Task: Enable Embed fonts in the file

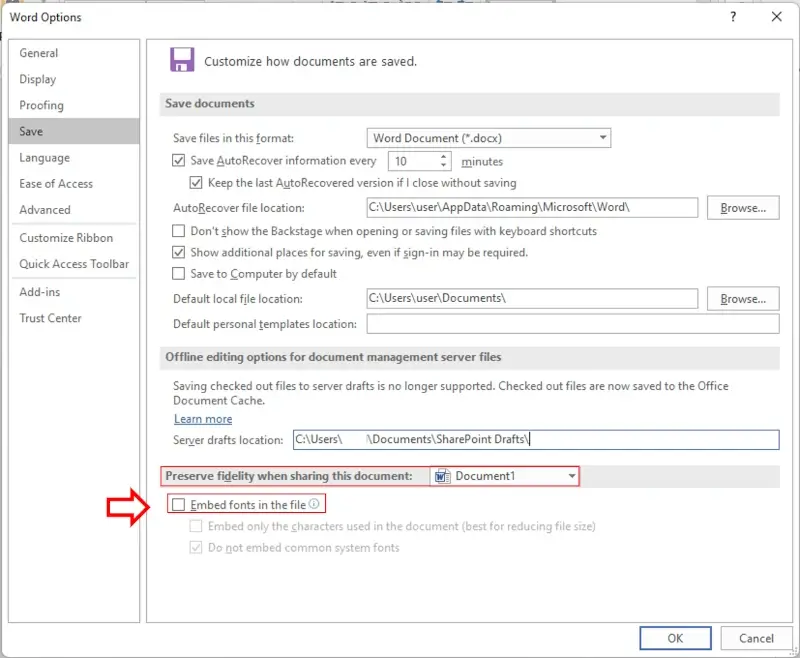Action: pyautogui.click(x=178, y=504)
